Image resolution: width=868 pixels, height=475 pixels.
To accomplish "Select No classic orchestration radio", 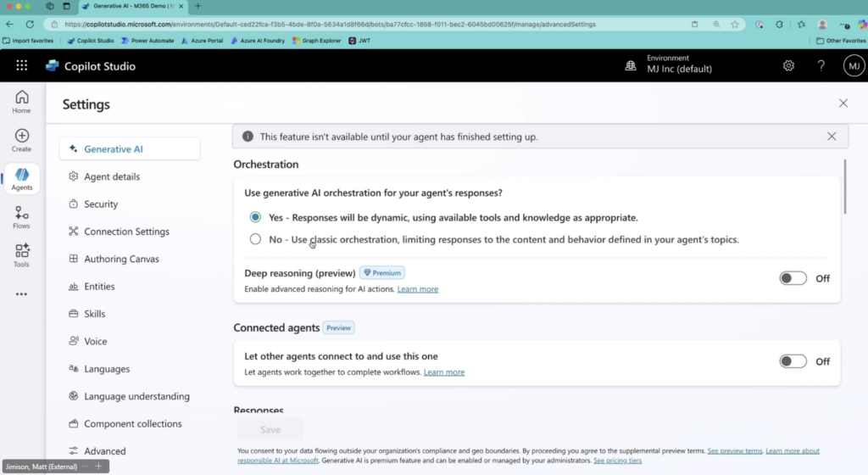I will 255,239.
